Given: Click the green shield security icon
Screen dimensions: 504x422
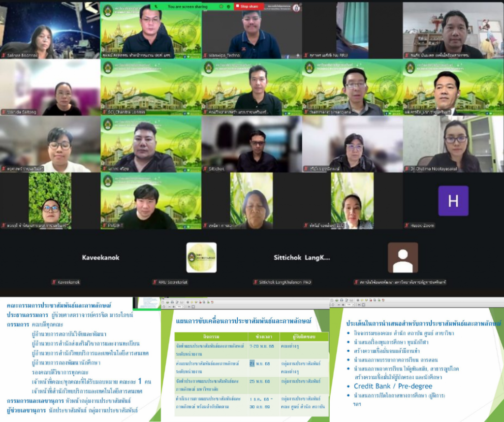Looking at the screenshot, I should pos(228,6).
